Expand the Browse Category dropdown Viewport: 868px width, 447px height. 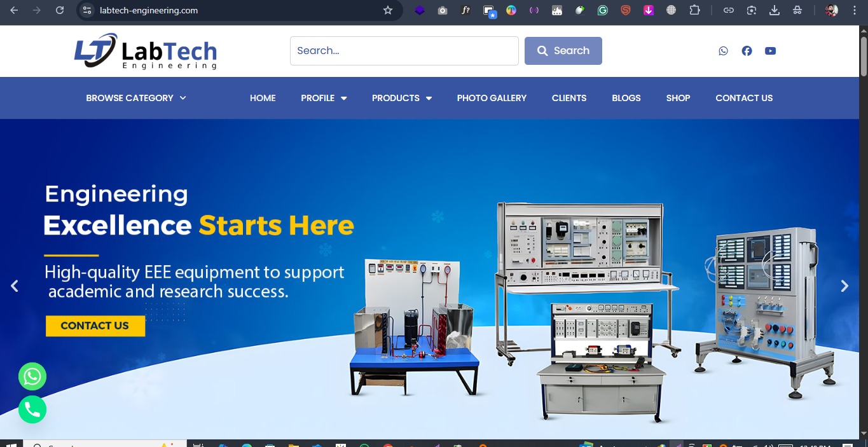click(x=136, y=98)
